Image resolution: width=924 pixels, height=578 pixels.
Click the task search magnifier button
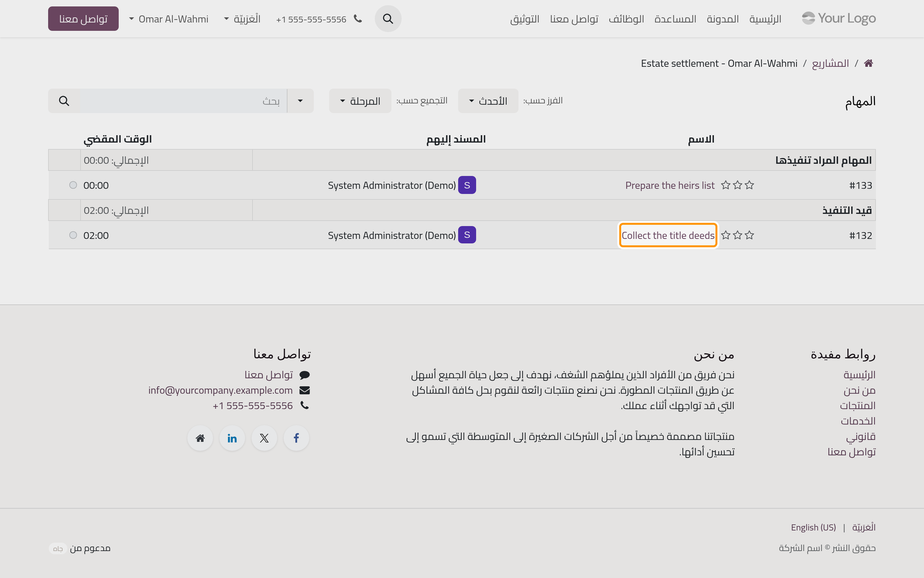(64, 101)
